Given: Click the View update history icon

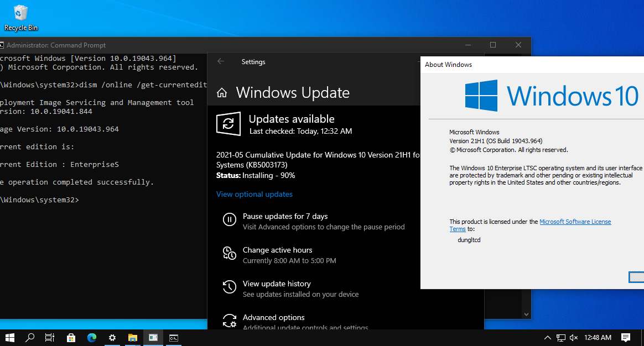Looking at the screenshot, I should (x=229, y=287).
